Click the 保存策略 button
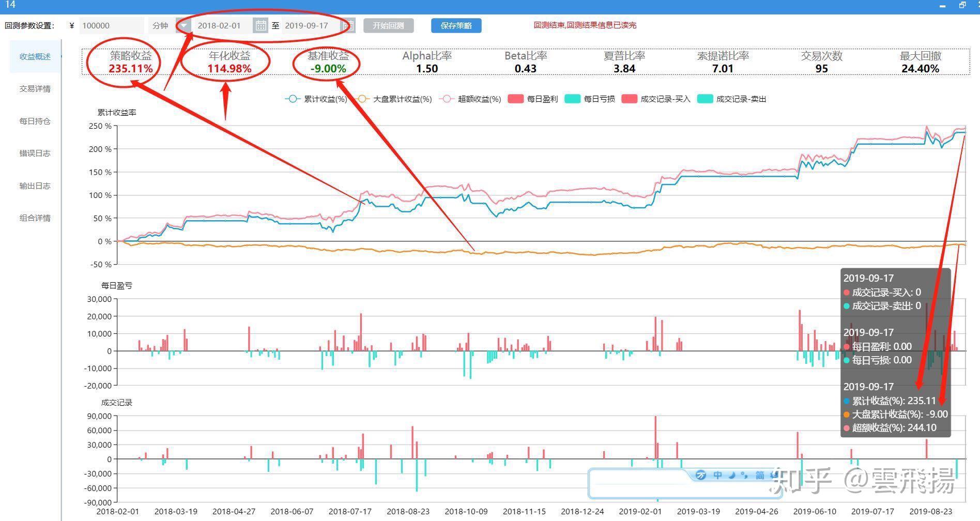 [x=456, y=25]
